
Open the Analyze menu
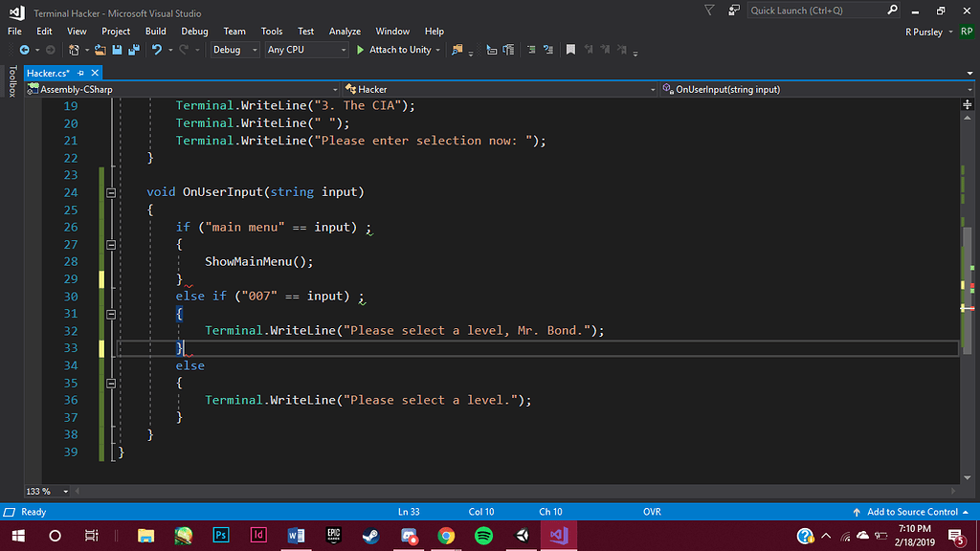point(344,31)
